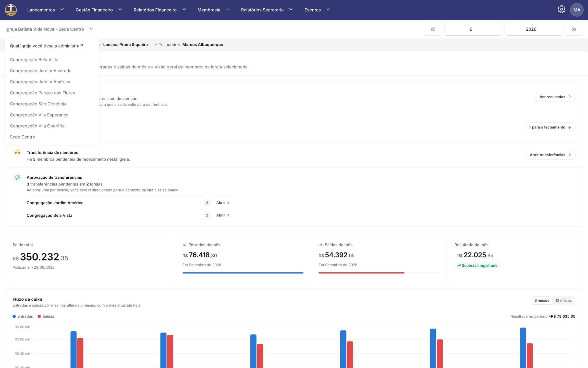Click the treasurer name Marcos Albuquerque

tap(203, 45)
